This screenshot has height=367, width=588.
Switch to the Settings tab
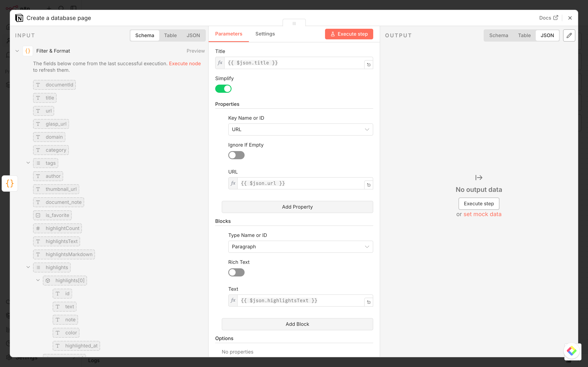[265, 34]
